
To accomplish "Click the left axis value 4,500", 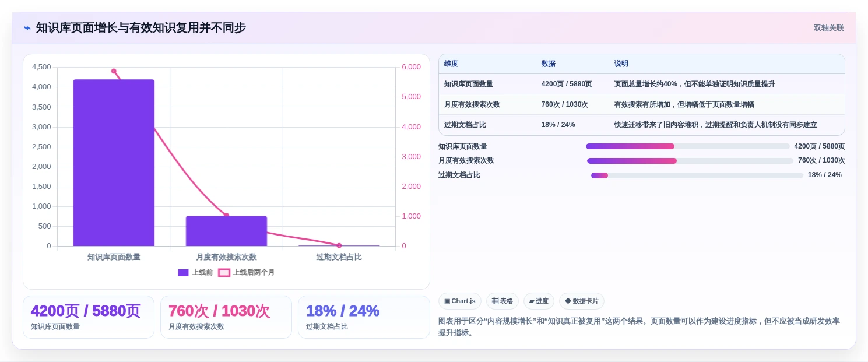I will pos(41,67).
